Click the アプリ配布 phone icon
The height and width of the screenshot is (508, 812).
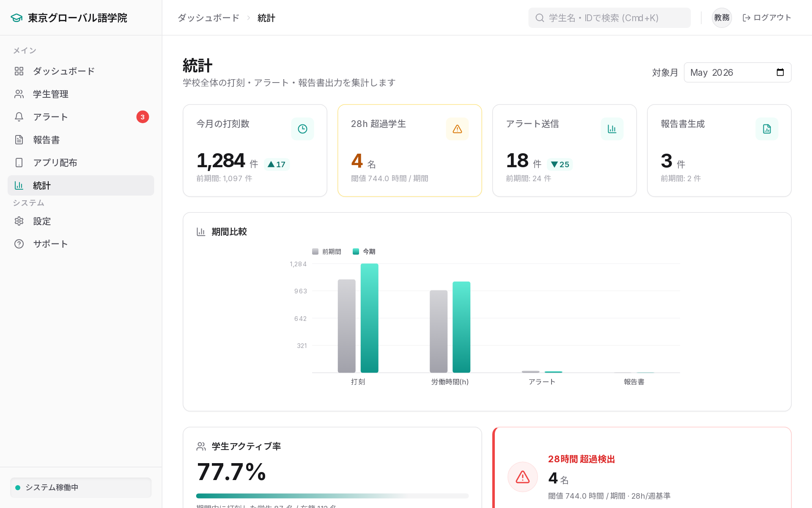point(19,163)
